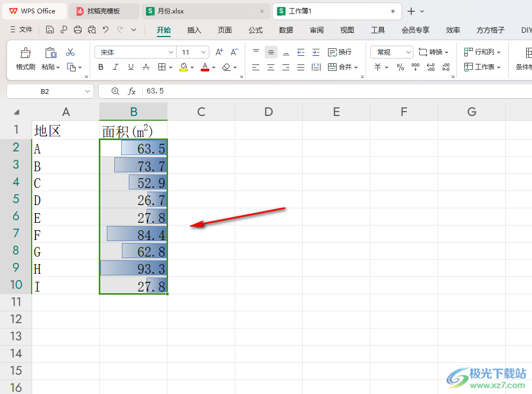Toggle distributed alignment
Viewport: 532px width, 394px height.
pyautogui.click(x=316, y=67)
